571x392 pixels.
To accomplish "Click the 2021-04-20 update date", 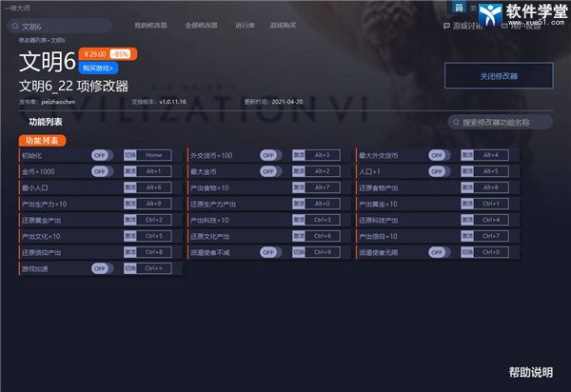I will click(287, 102).
